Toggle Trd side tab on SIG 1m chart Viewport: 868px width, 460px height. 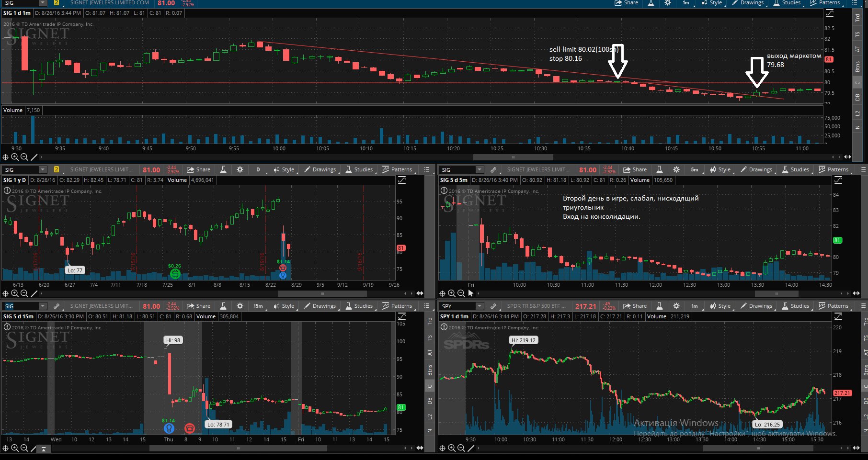click(x=857, y=18)
